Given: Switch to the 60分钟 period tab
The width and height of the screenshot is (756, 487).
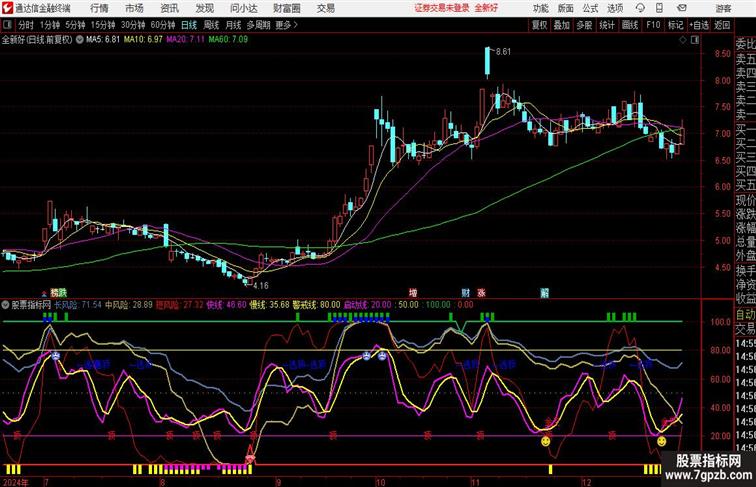Looking at the screenshot, I should 163,25.
